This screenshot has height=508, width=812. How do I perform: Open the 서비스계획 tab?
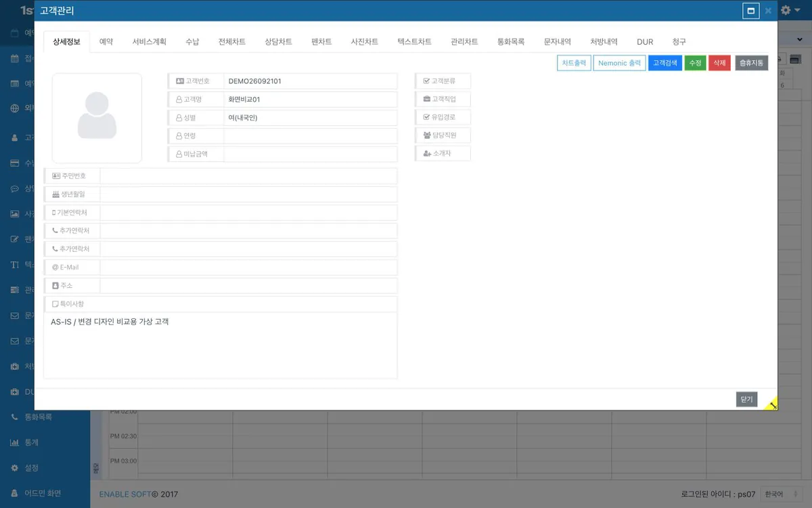(150, 42)
